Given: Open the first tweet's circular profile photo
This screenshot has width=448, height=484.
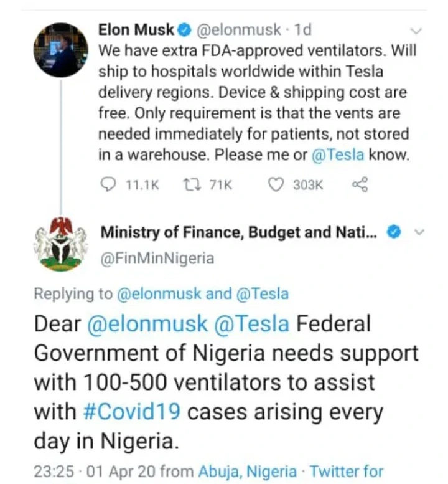Looking at the screenshot, I should [60, 50].
